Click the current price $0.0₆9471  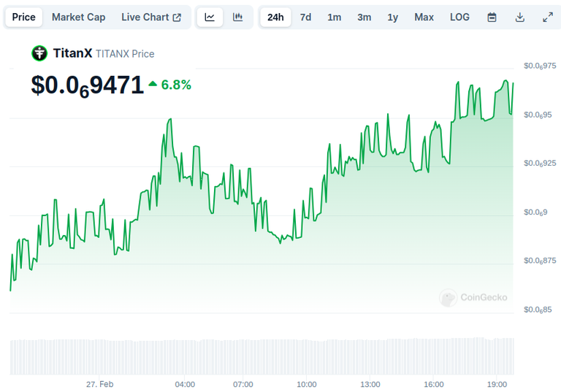(88, 86)
